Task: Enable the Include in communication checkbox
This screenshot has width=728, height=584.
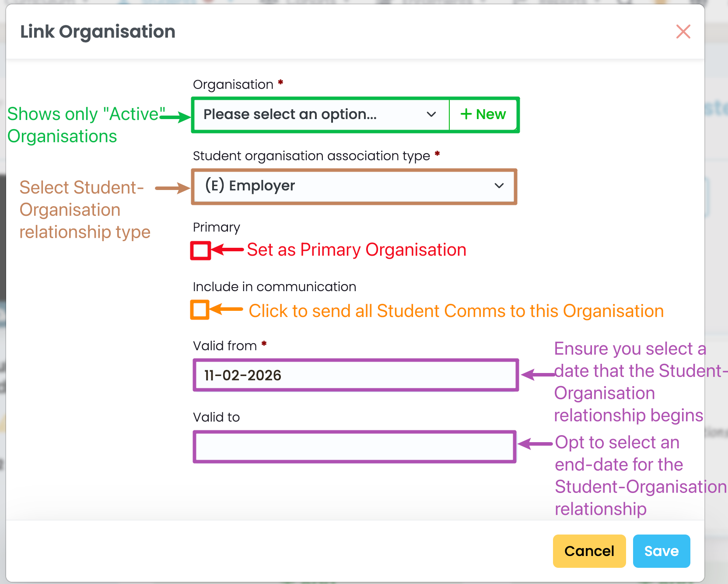Action: tap(200, 310)
